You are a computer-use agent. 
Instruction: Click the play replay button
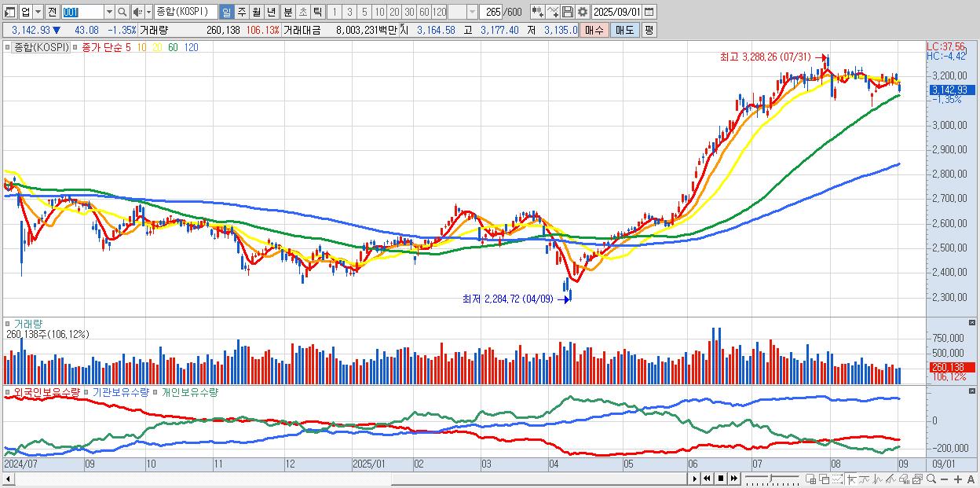[x=695, y=479]
